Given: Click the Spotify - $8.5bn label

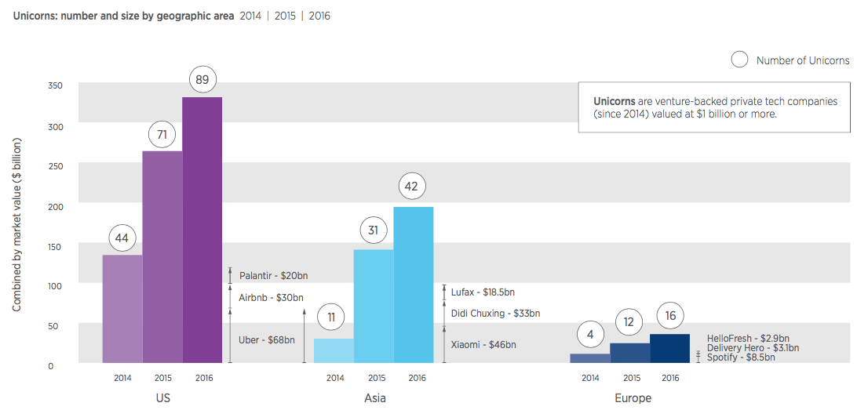Looking at the screenshot, I should [741, 357].
